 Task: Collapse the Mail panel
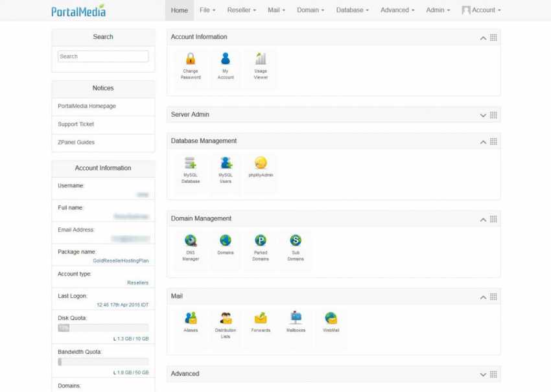click(x=483, y=297)
